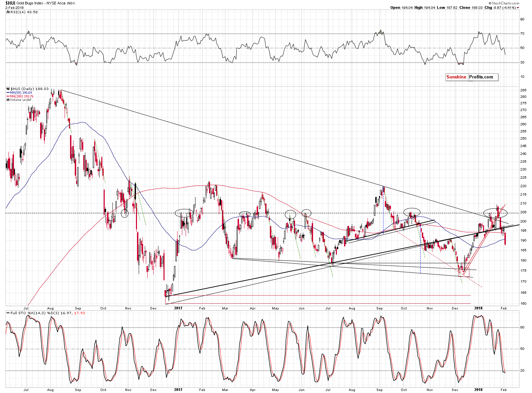Click the 2-Feb-2018 chart date
Screen dimensions: 532x393
click(15, 7)
